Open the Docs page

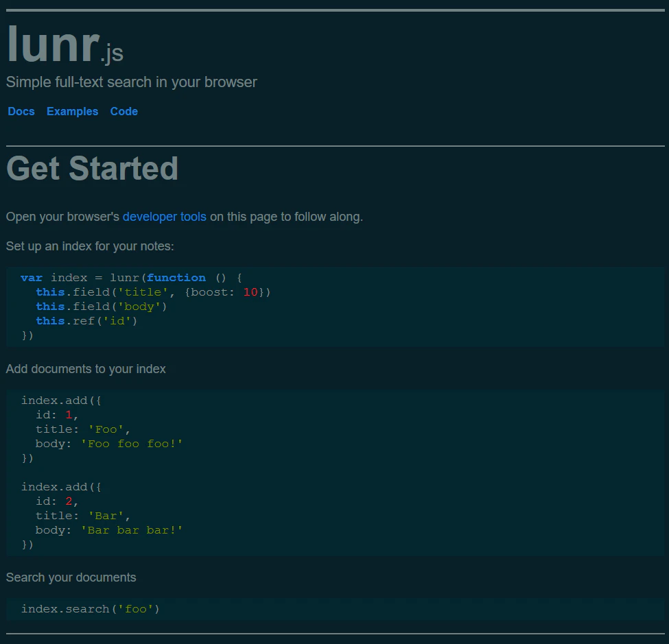[x=21, y=111]
